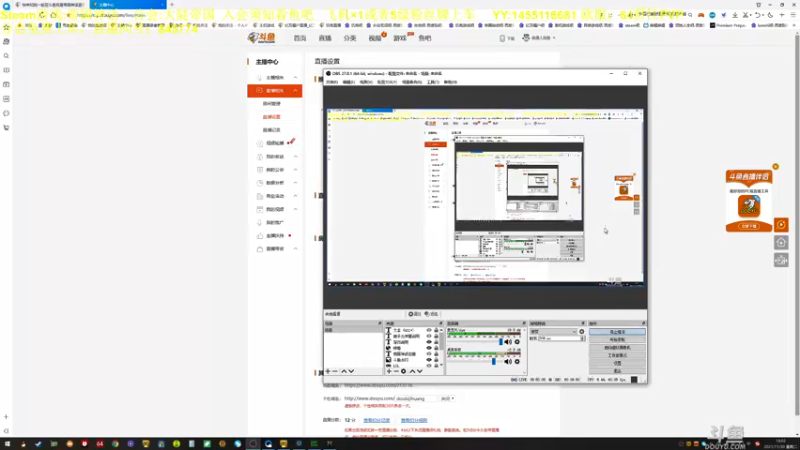800x450 pixels.
Task: Open the shopping cart icon in browser sidebar
Action: [6, 128]
